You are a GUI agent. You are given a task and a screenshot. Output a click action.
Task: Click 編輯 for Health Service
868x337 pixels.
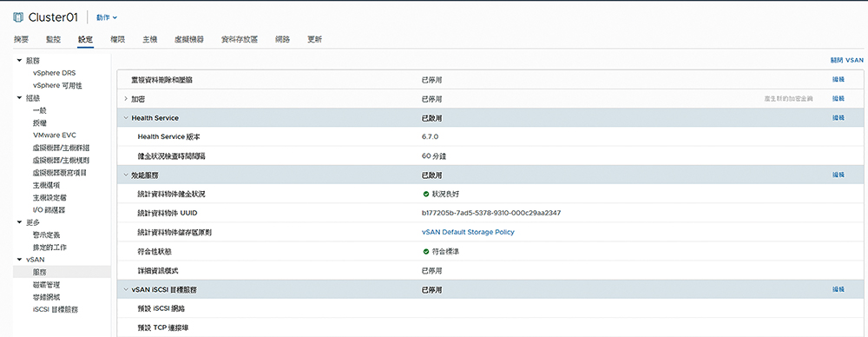click(x=838, y=117)
